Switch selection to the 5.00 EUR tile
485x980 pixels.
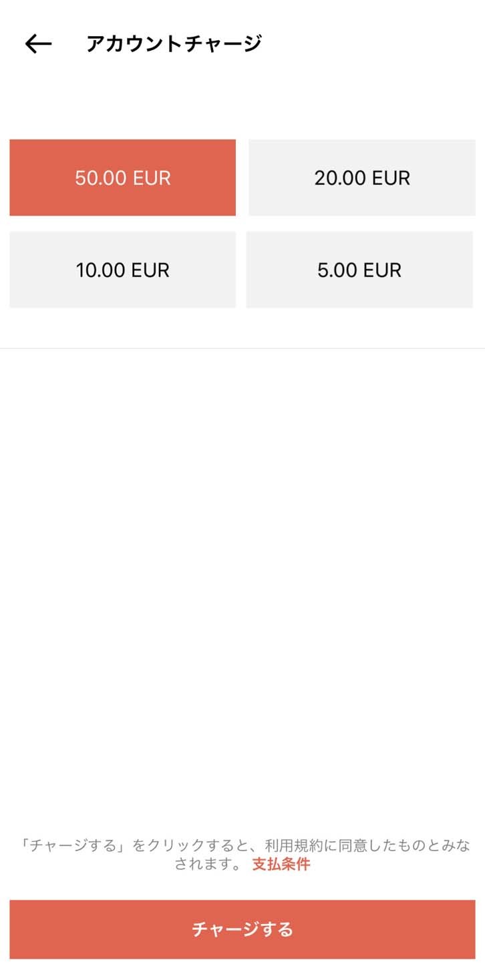point(359,270)
